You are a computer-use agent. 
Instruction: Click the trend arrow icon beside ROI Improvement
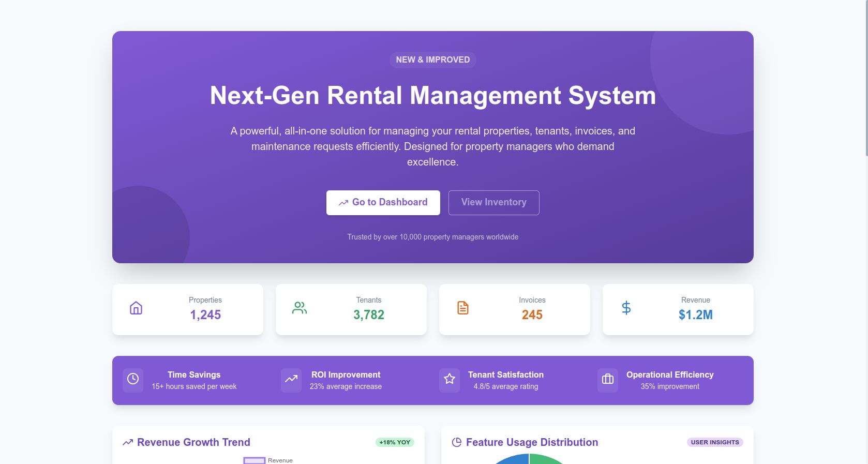[291, 379]
